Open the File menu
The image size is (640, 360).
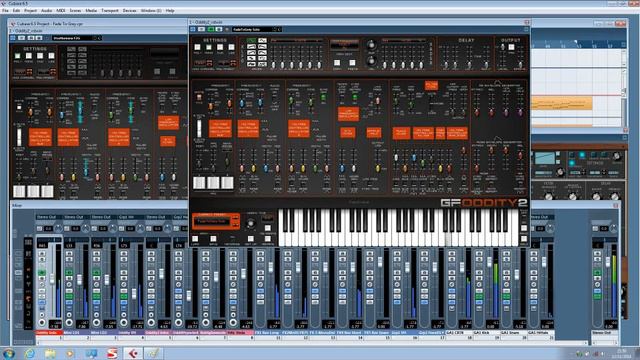click(x=5, y=11)
